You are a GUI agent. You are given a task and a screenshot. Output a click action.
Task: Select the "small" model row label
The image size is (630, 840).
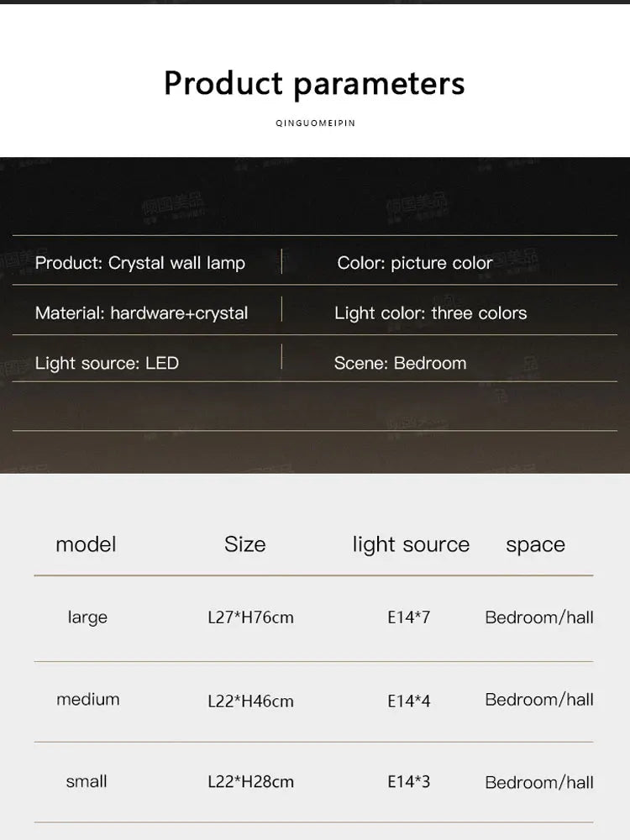point(87,781)
